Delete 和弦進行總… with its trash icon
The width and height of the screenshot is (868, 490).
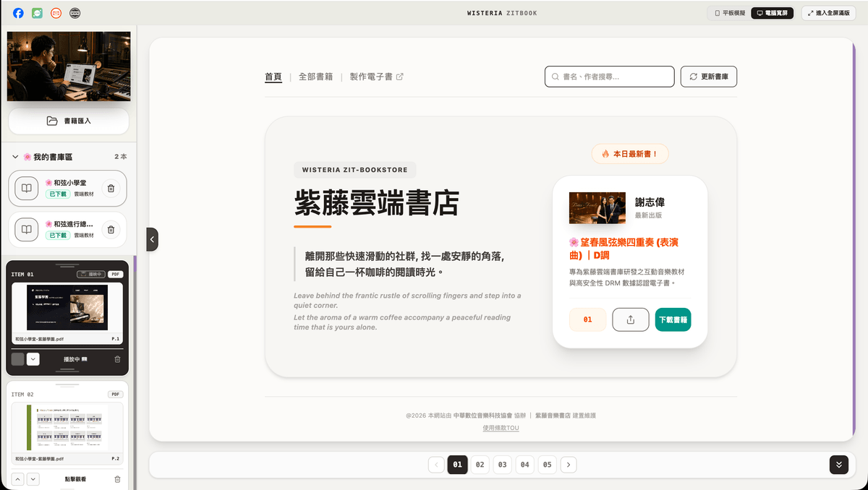pyautogui.click(x=111, y=230)
